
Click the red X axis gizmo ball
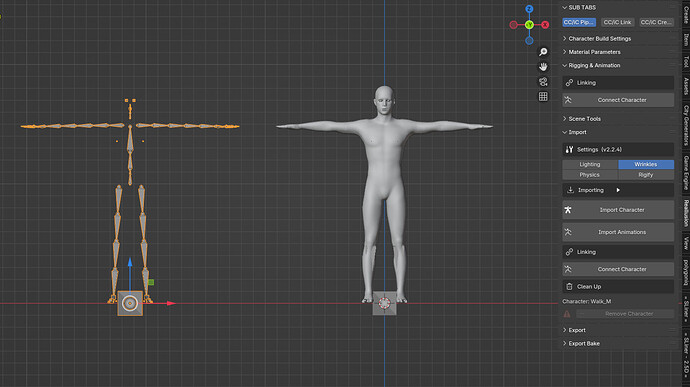[545, 25]
